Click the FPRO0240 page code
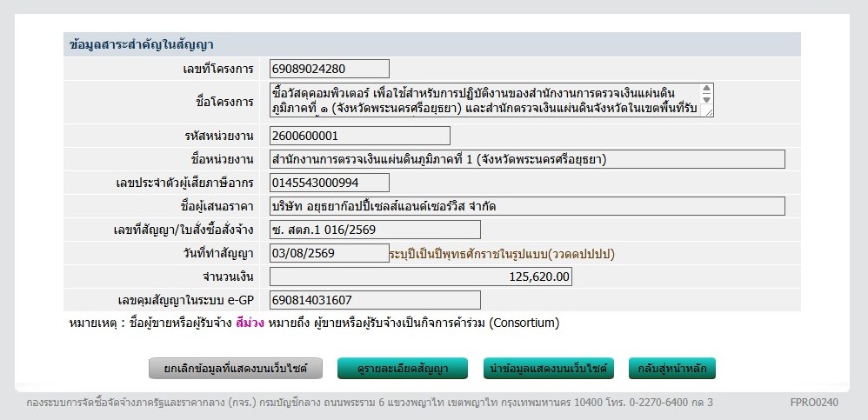Viewport: 868px width, 420px height. [814, 403]
